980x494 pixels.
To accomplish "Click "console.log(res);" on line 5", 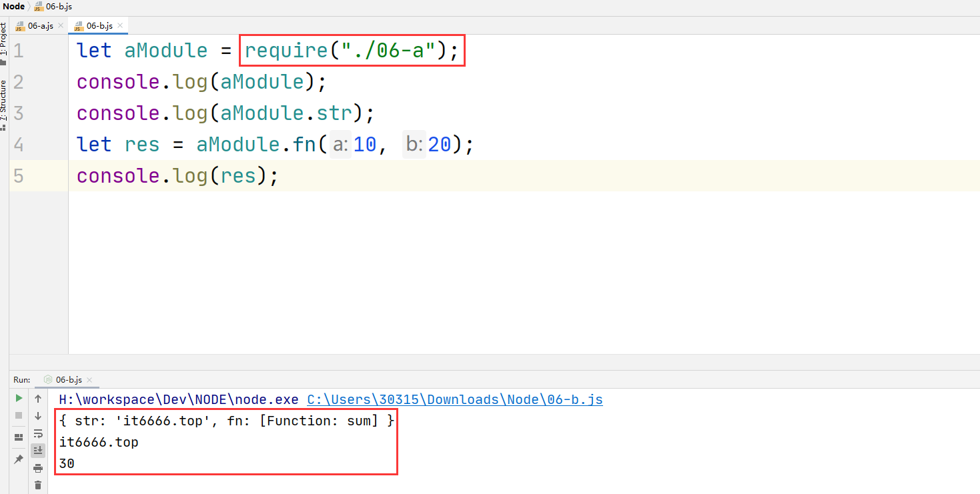I will click(177, 176).
